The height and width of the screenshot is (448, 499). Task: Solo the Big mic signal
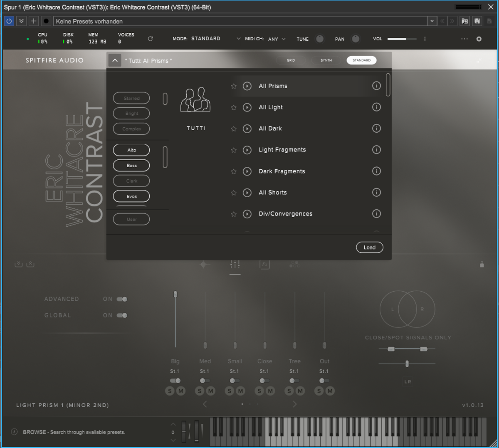170,391
